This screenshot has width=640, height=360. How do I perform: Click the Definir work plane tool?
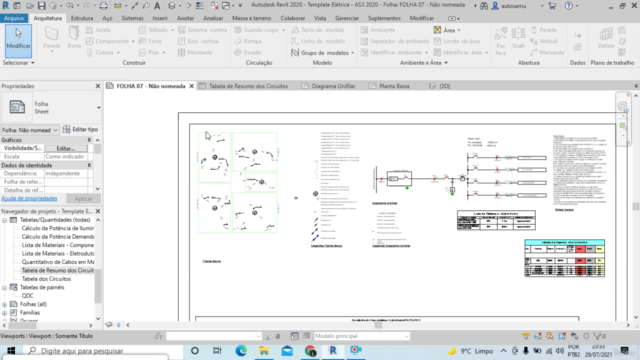pos(606,39)
